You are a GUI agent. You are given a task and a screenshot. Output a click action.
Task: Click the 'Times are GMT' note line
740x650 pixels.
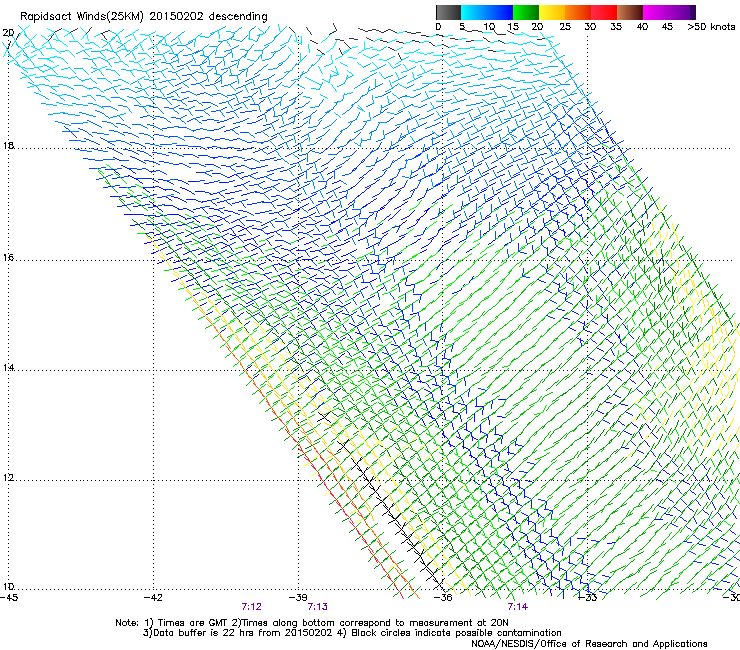click(311, 623)
